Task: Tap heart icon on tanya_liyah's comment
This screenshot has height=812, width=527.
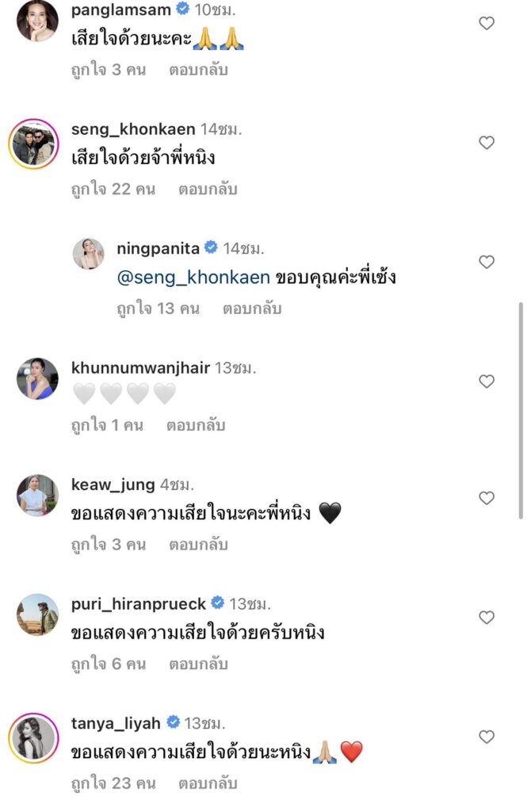Action: point(487,737)
